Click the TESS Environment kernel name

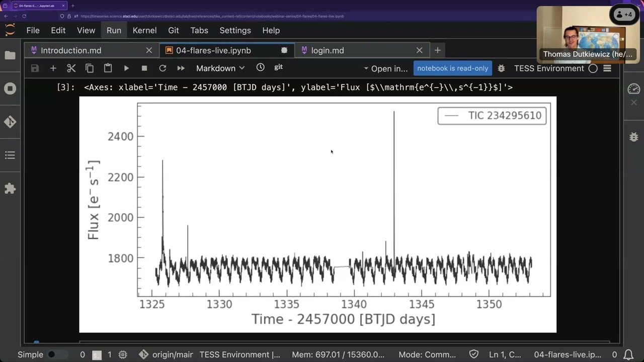pyautogui.click(x=549, y=68)
